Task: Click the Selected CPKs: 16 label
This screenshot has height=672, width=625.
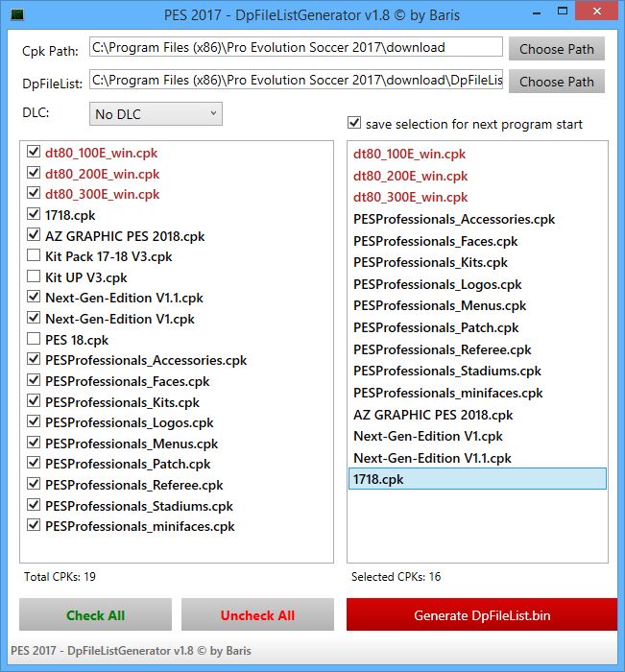Action: [396, 576]
